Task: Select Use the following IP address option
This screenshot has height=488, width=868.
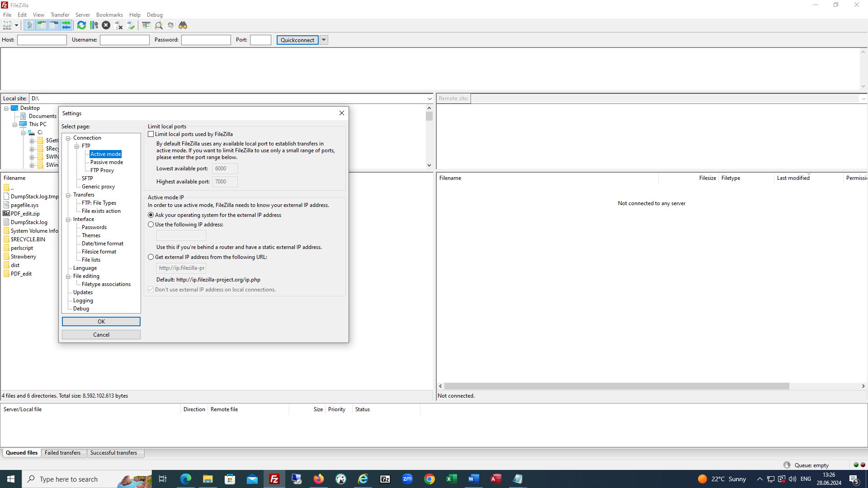Action: (x=151, y=225)
